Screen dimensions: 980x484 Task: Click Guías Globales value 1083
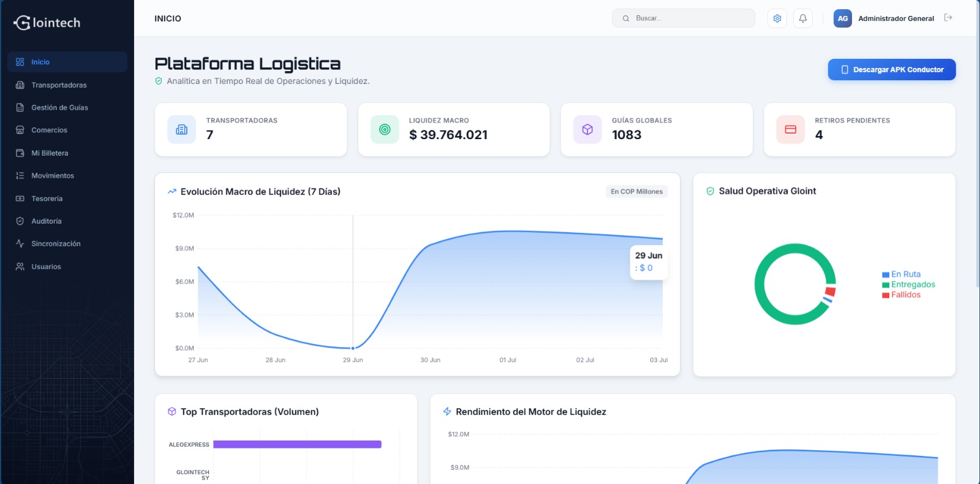[x=627, y=135]
